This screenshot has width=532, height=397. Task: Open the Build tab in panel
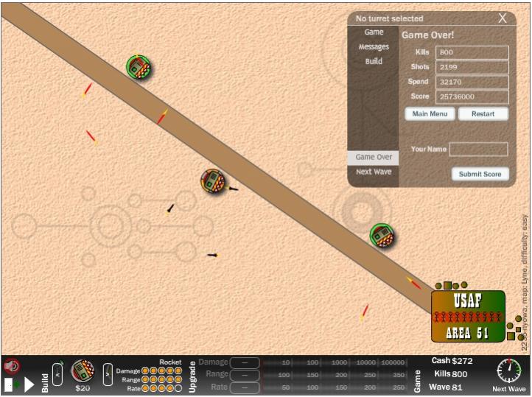[x=374, y=61]
